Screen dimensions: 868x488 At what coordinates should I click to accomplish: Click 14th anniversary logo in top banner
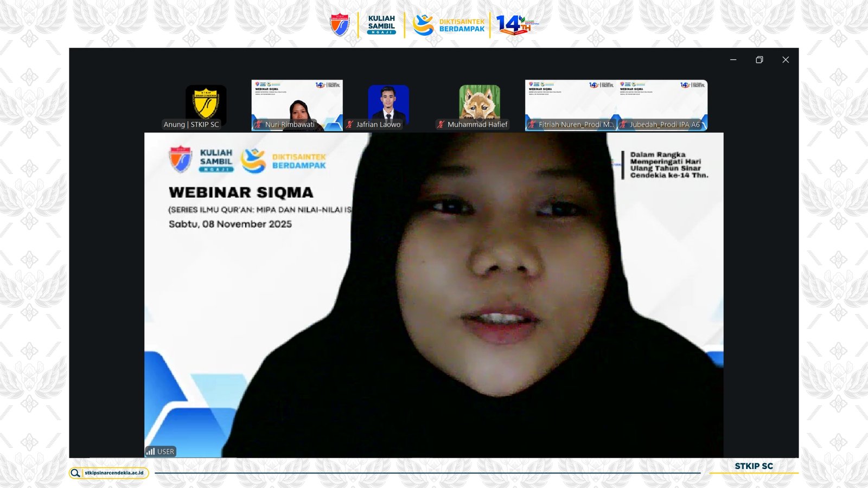pos(516,24)
